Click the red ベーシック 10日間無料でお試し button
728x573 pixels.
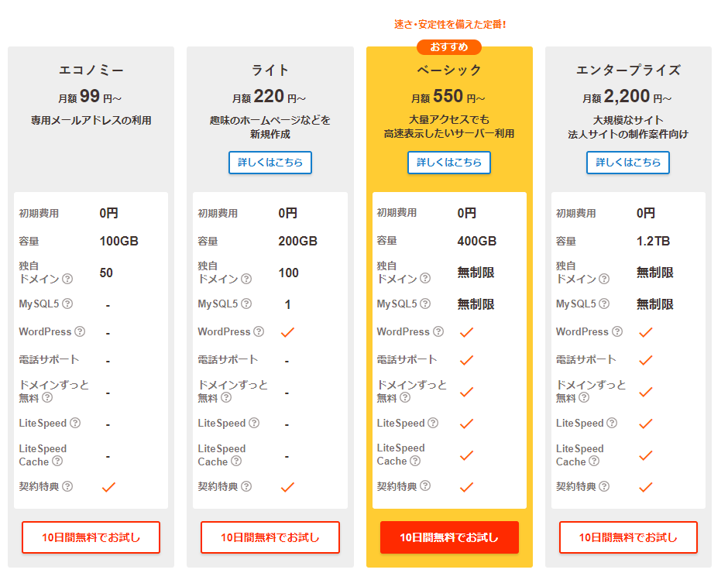pyautogui.click(x=449, y=537)
